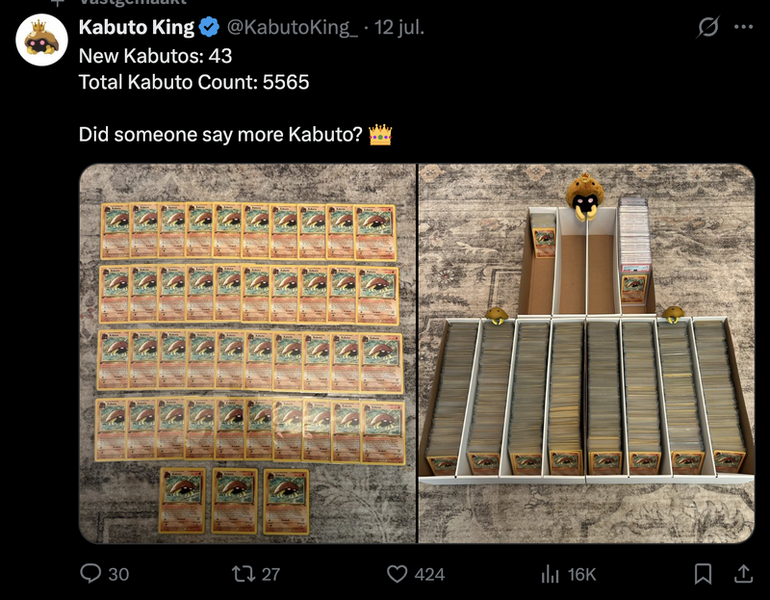Click the 424 likes count
The image size is (770, 600).
click(430, 574)
